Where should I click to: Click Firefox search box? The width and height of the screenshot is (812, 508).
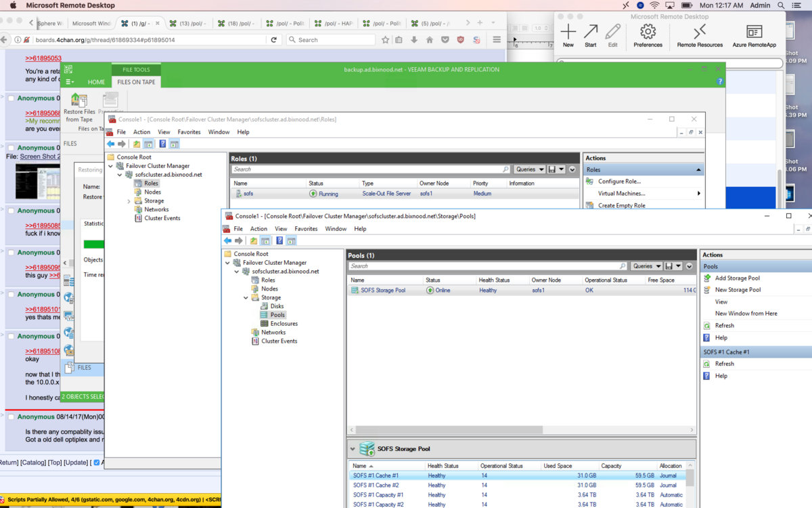tap(330, 40)
